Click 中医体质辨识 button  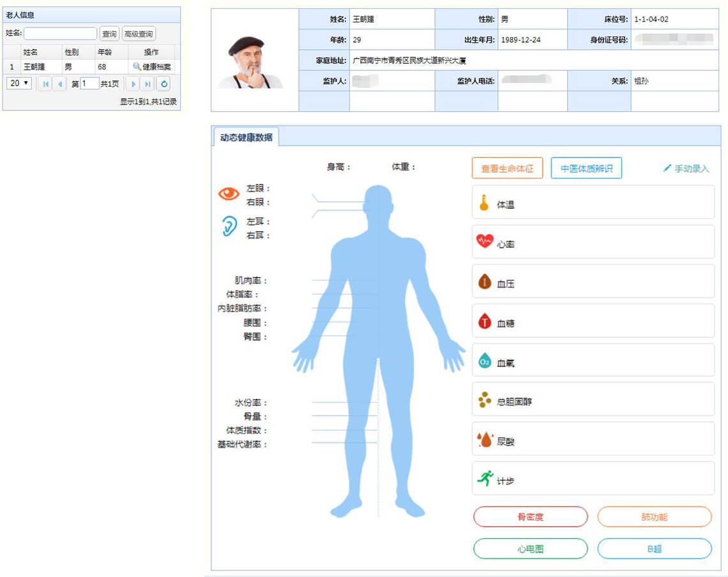pos(586,169)
